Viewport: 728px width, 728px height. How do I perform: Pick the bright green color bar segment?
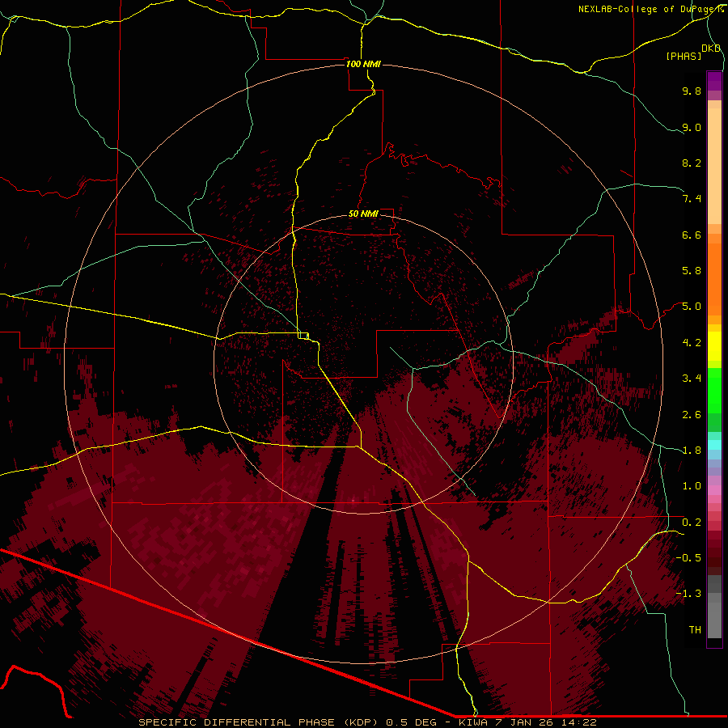coord(714,391)
